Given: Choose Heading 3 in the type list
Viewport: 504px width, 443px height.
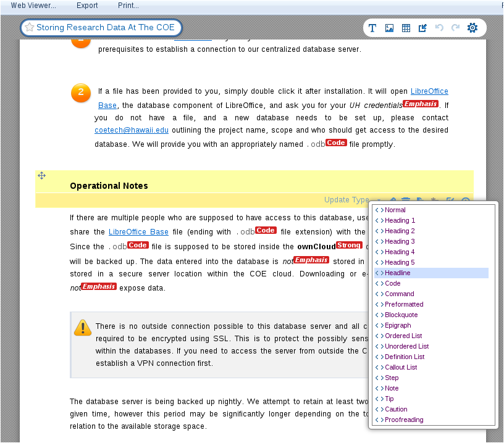Looking at the screenshot, I should coord(431,241).
